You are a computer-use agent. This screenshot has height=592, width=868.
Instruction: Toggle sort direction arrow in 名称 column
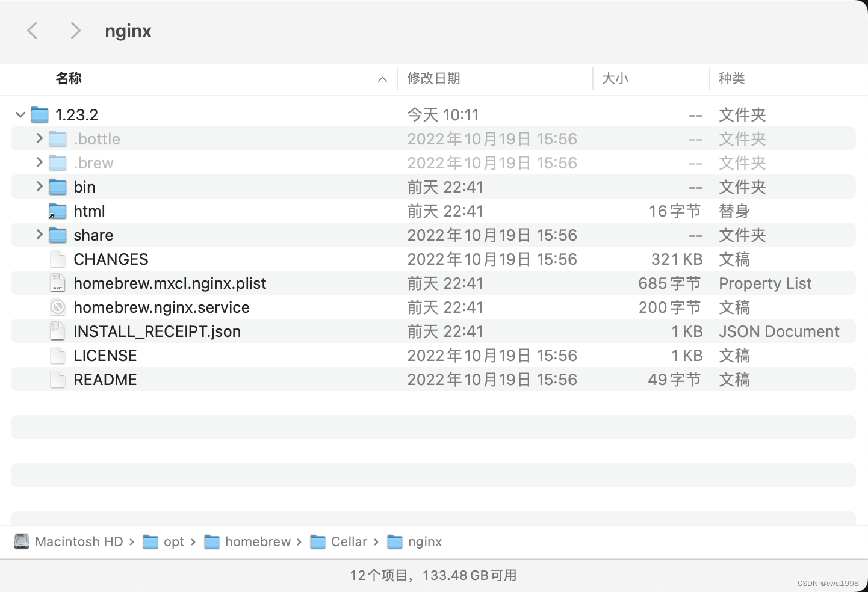382,79
